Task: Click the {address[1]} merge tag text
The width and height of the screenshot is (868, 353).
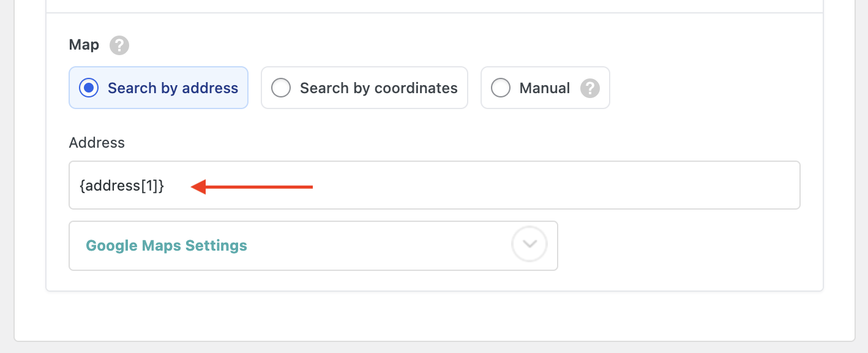Action: click(x=122, y=186)
